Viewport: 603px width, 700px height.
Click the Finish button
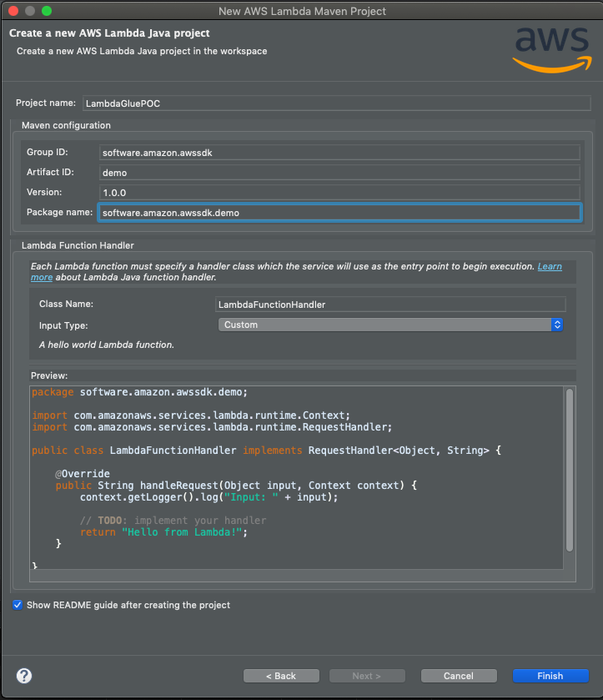click(x=550, y=676)
